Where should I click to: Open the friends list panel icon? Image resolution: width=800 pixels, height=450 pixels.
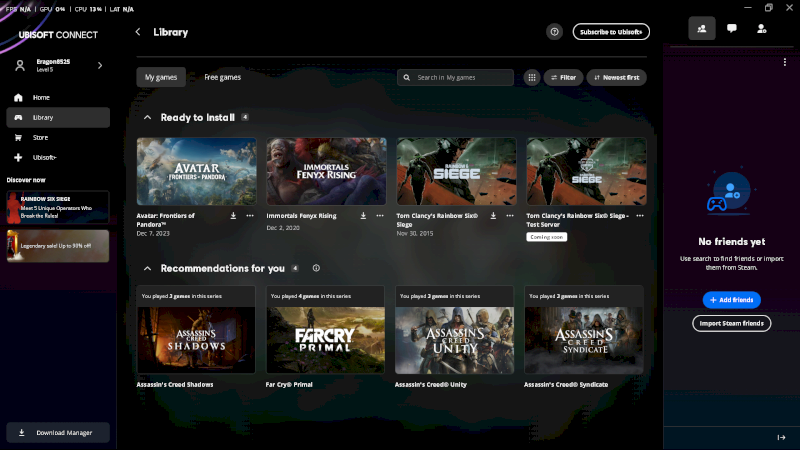tap(702, 29)
